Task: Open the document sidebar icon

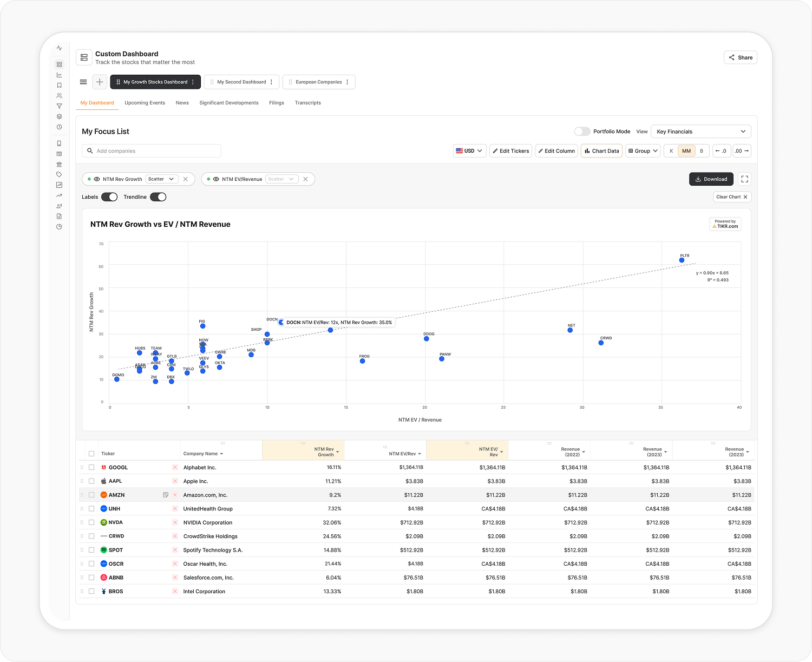Action: coord(60,216)
